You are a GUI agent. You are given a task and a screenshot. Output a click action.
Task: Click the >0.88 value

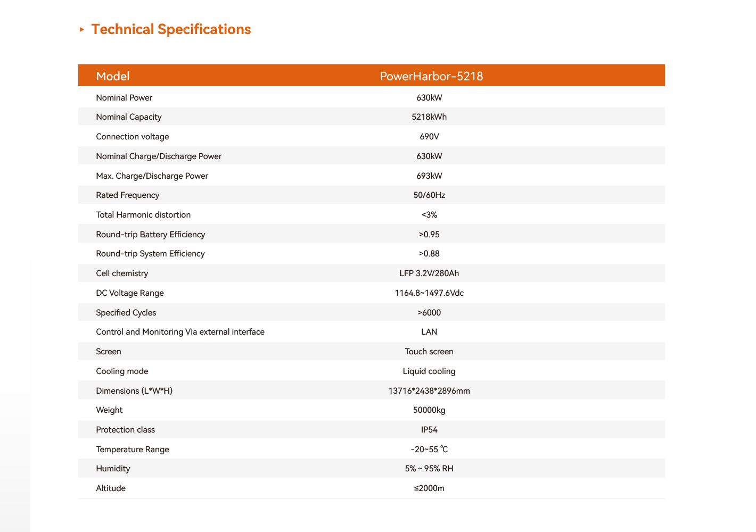(x=429, y=254)
